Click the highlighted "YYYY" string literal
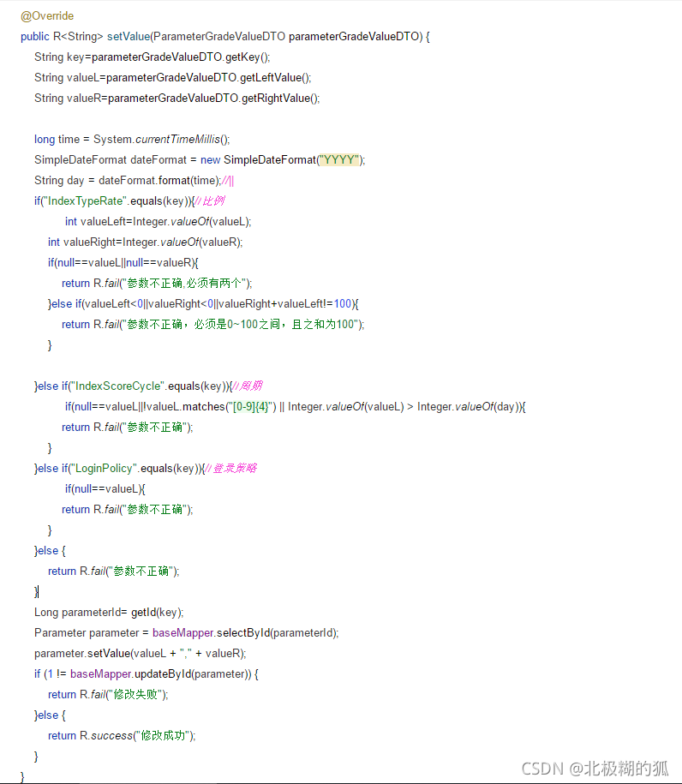The height and width of the screenshot is (784, 682). coord(339,160)
